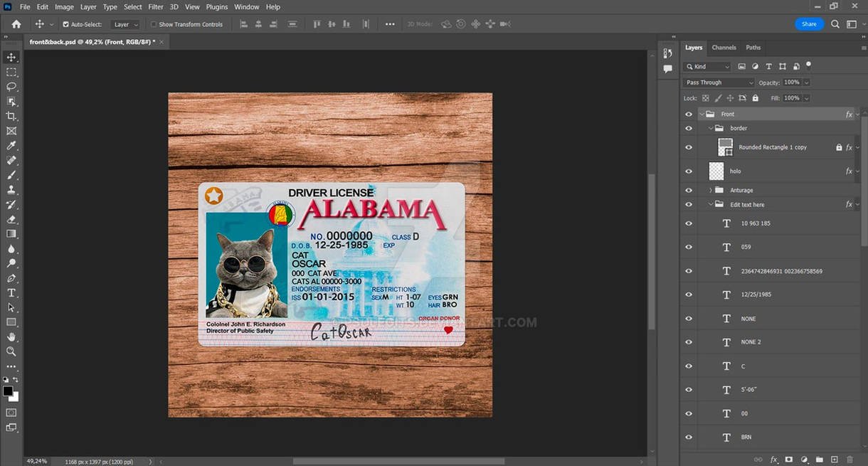Select the Move tool in the toolbar
868x466 pixels.
(11, 57)
